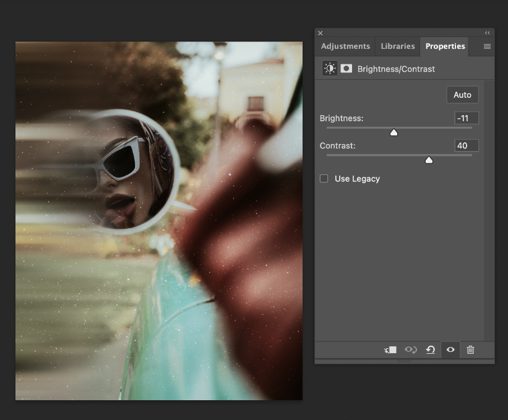Click the Brightness slider handle

[x=394, y=132]
